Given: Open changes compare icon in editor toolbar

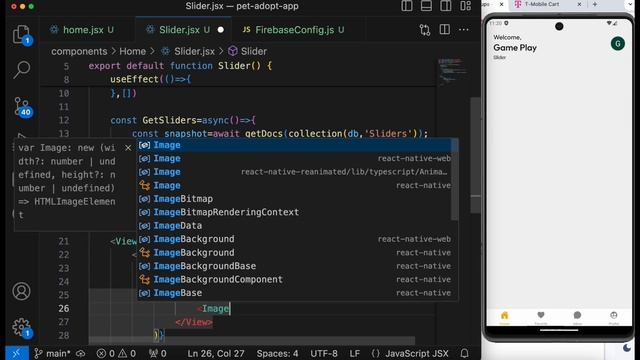Looking at the screenshot, I should (x=425, y=30).
